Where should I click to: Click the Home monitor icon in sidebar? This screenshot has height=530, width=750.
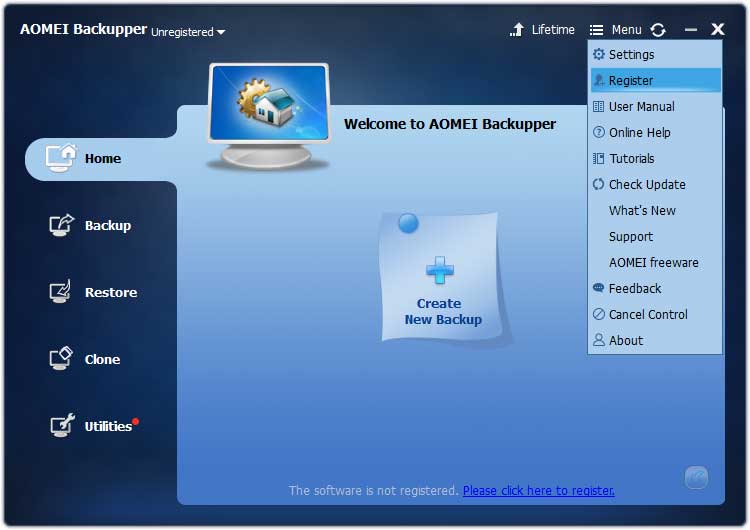point(61,158)
